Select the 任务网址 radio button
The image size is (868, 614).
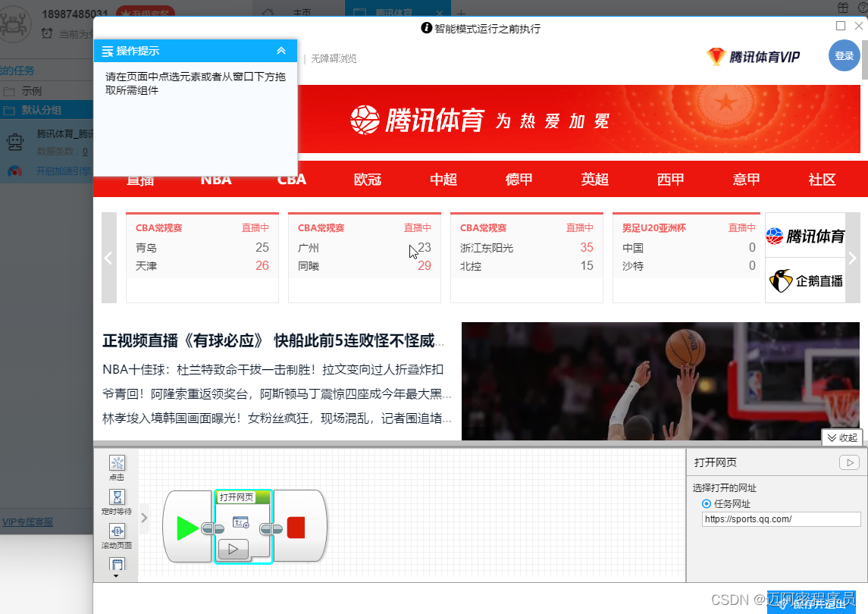click(707, 504)
